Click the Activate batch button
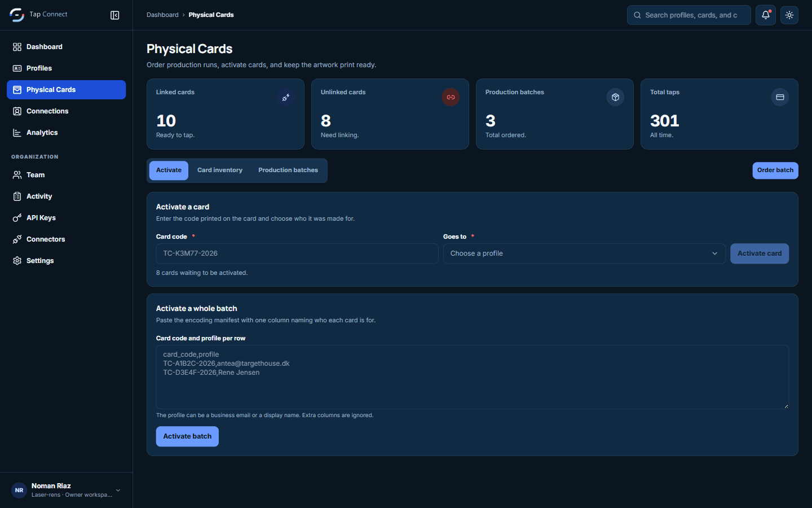Image resolution: width=812 pixels, height=508 pixels. point(187,436)
